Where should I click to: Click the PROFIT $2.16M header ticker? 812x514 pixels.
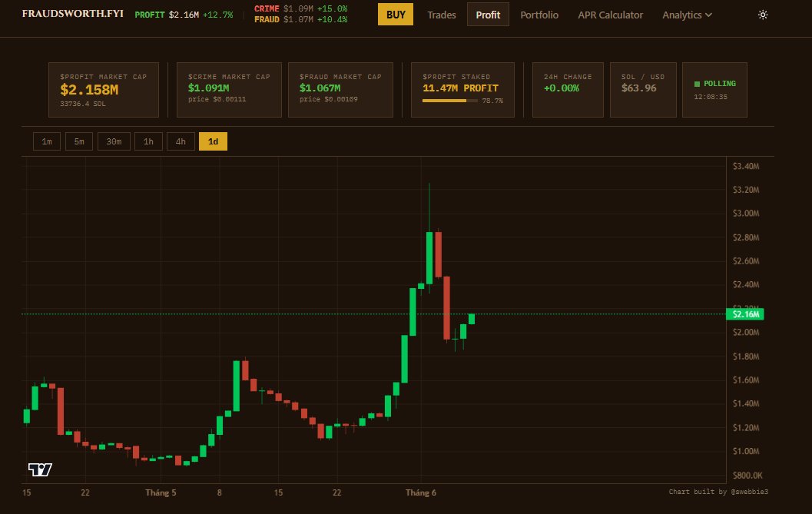[184, 15]
